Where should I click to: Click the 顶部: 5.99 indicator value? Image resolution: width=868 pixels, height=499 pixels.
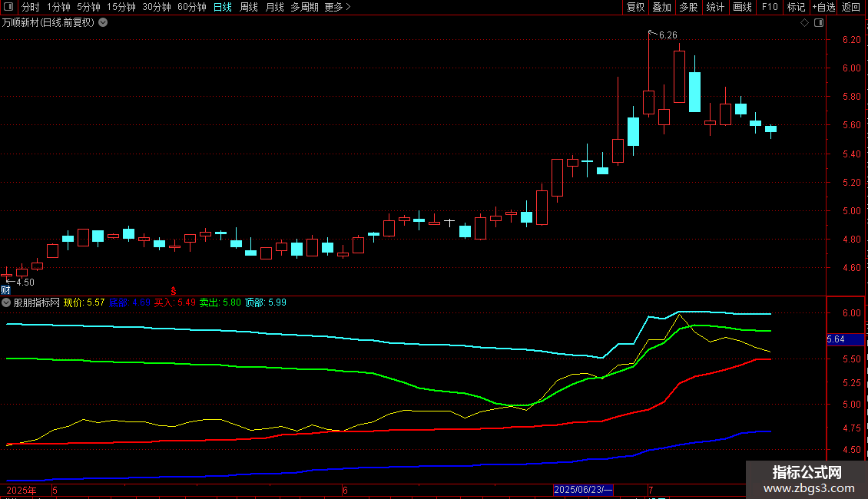click(266, 302)
